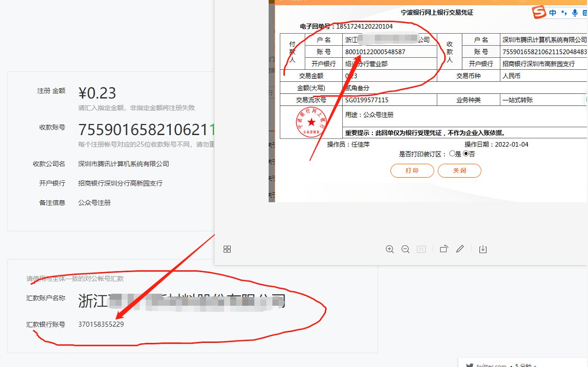This screenshot has height=367, width=588.
Task: Click the remitting bank account 370158355229
Action: (x=101, y=324)
